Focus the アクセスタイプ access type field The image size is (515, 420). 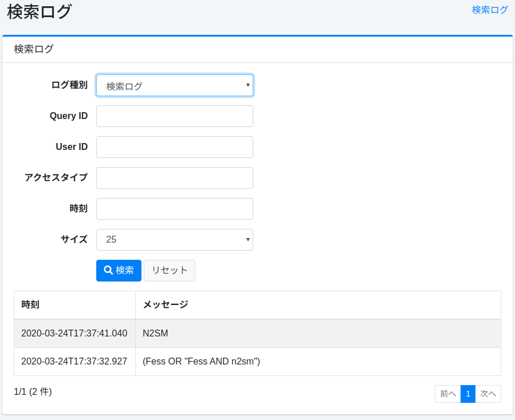tap(174, 177)
